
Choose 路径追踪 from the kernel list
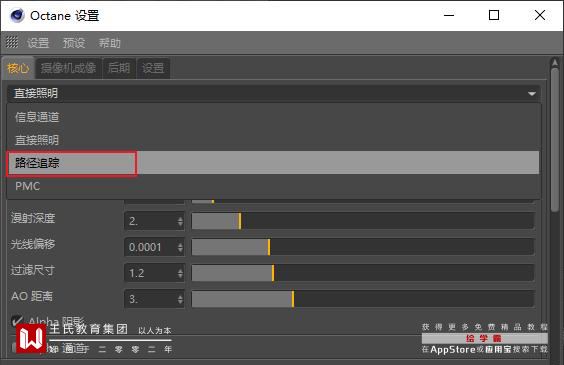click(x=274, y=163)
